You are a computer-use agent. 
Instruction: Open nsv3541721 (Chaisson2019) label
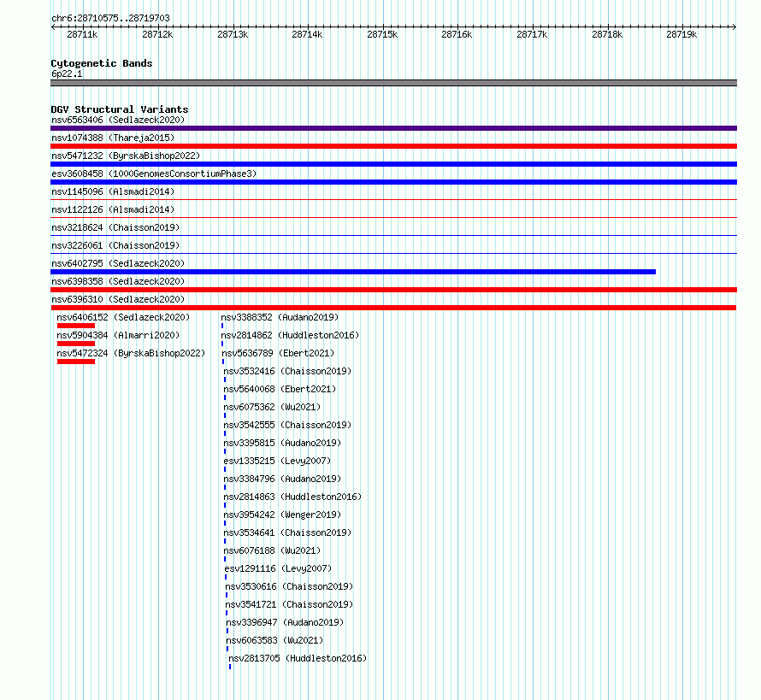tap(289, 604)
